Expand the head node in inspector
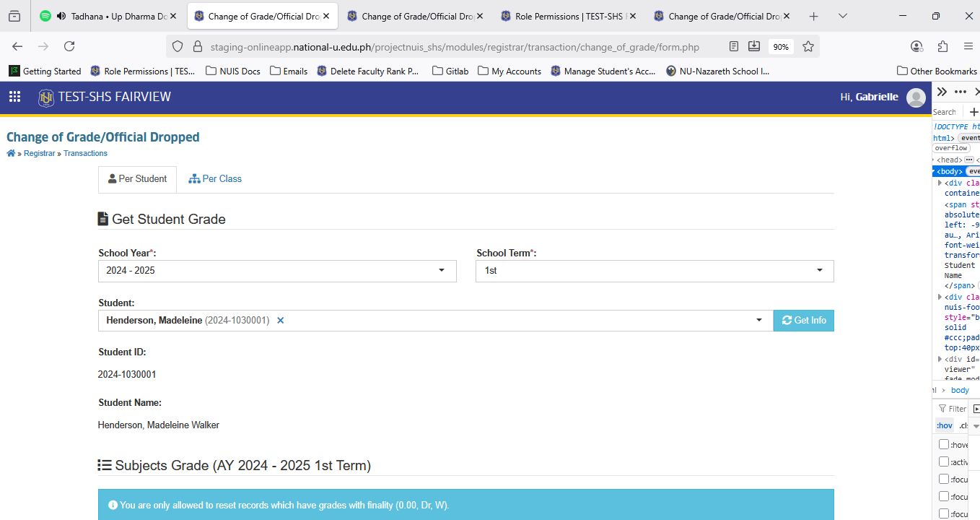 pos(935,160)
